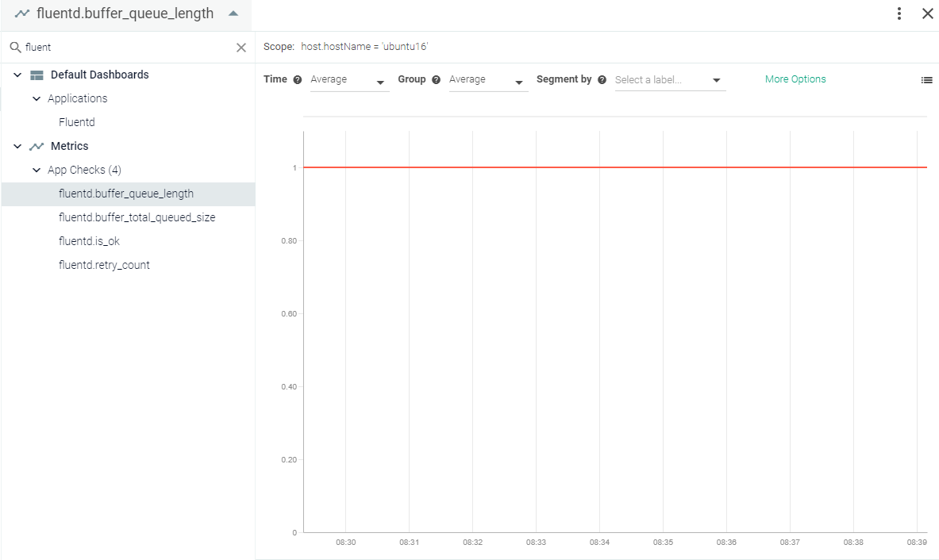Image resolution: width=939 pixels, height=560 pixels.
Task: Show help for Group aggregation
Action: point(436,79)
